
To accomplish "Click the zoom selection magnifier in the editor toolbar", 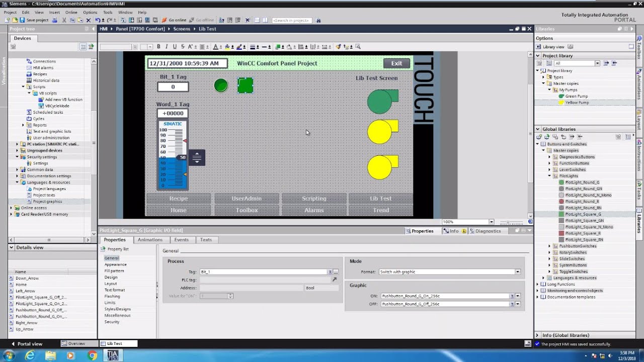I will (x=358, y=47).
